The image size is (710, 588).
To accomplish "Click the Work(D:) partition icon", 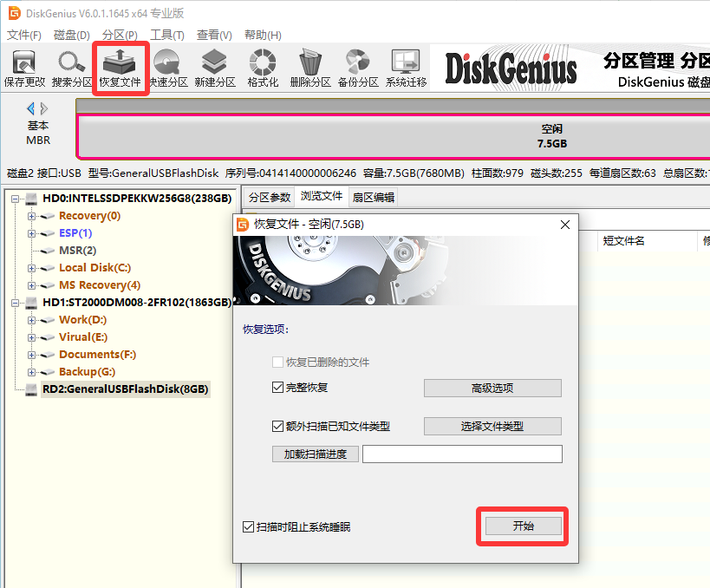I will pos(47,320).
